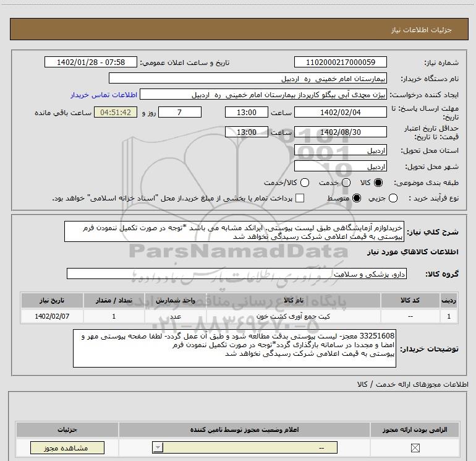Select the کالا radio button
The image size is (476, 461).
pyautogui.click(x=378, y=183)
